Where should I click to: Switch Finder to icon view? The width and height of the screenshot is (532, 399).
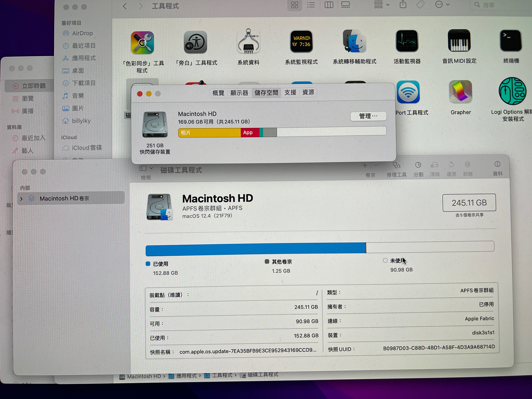pos(295,5)
